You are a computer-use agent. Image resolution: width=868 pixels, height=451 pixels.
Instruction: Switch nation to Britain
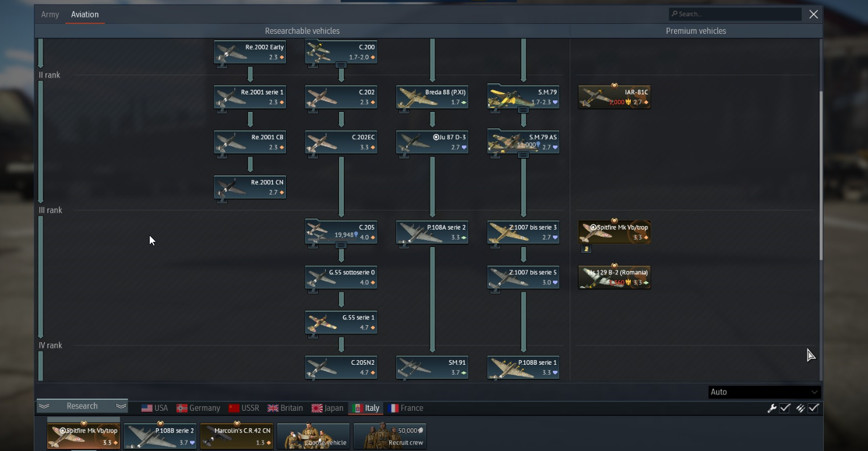click(285, 408)
